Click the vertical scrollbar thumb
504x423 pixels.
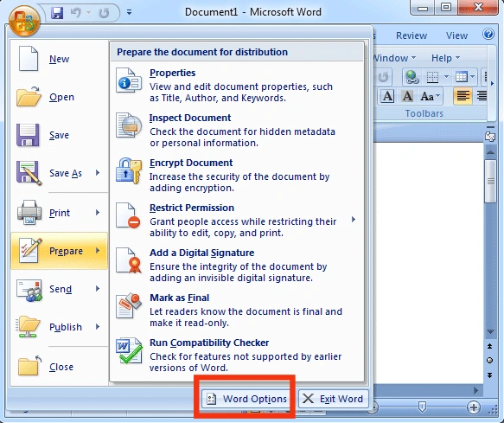[490, 182]
